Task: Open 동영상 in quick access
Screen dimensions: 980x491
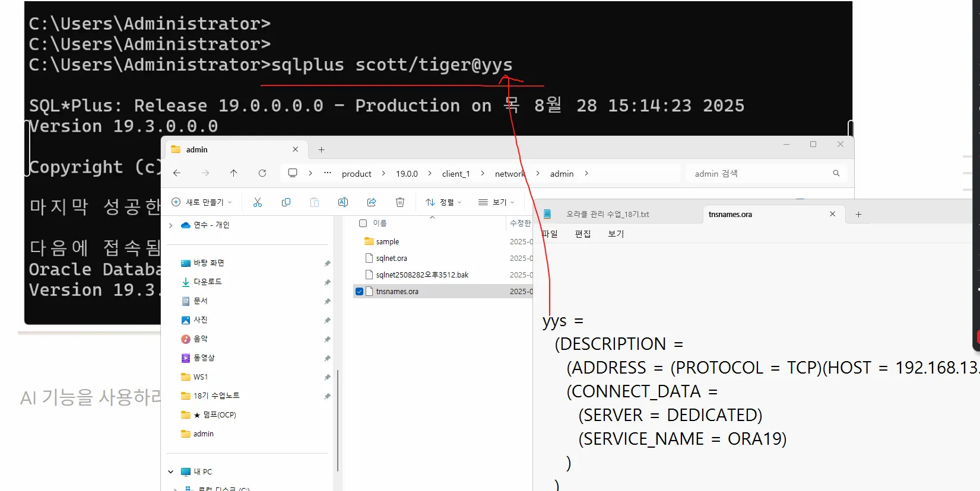Action: click(204, 358)
